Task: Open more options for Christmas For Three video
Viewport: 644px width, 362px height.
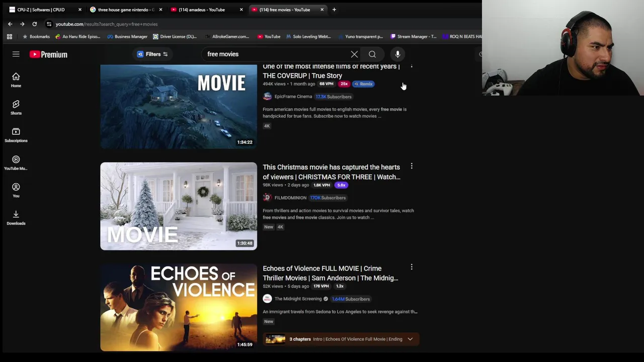Action: 412,166
